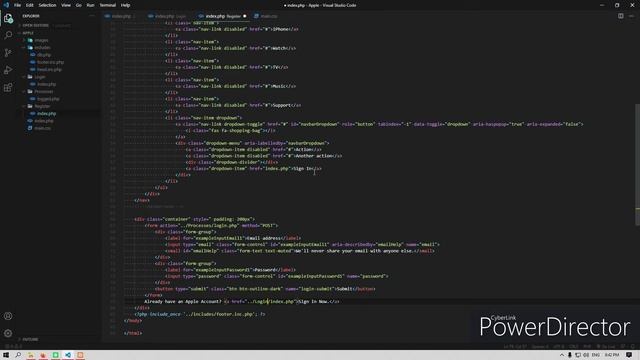The image size is (640, 360).
Task: Click the Spaces indentation status entry
Action: tap(540, 347)
